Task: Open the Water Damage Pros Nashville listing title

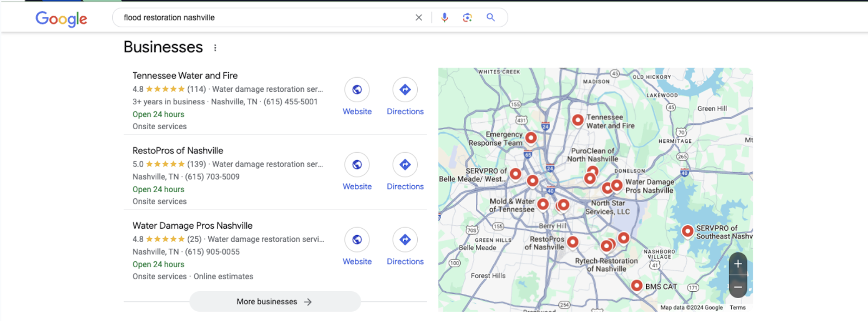Action: pos(193,225)
